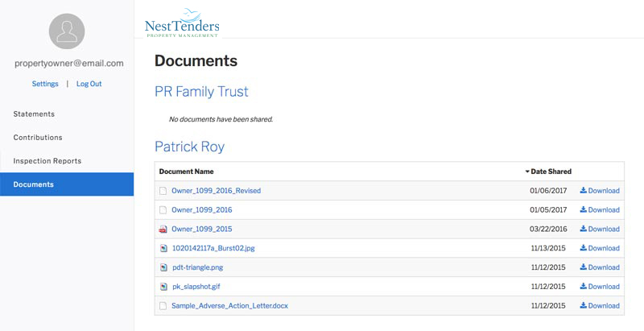
Task: Open the Settings link
Action: (x=45, y=84)
